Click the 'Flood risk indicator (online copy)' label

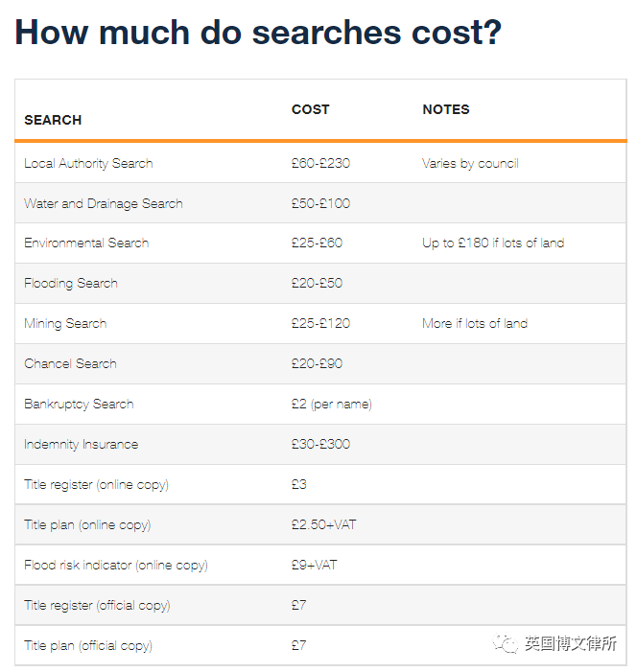tap(116, 566)
